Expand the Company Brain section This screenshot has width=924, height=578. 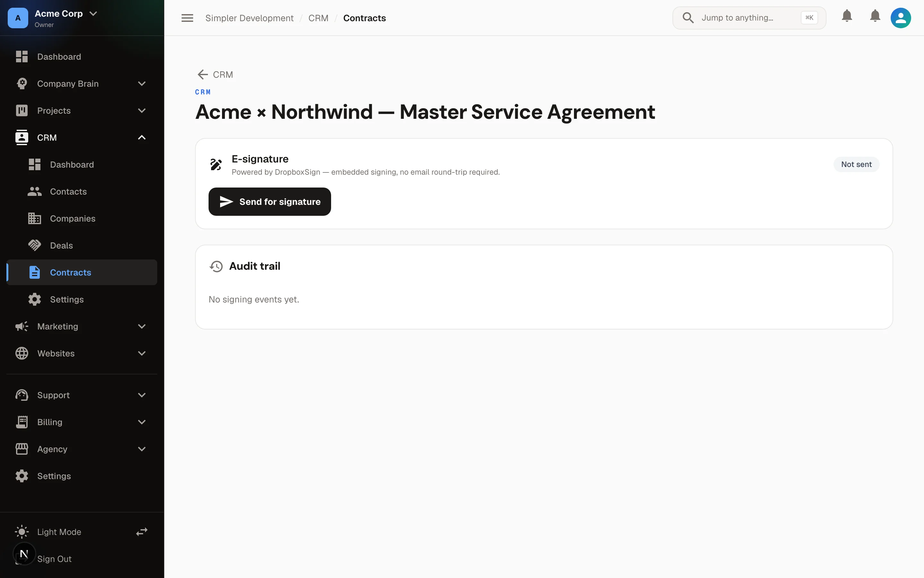(x=142, y=84)
